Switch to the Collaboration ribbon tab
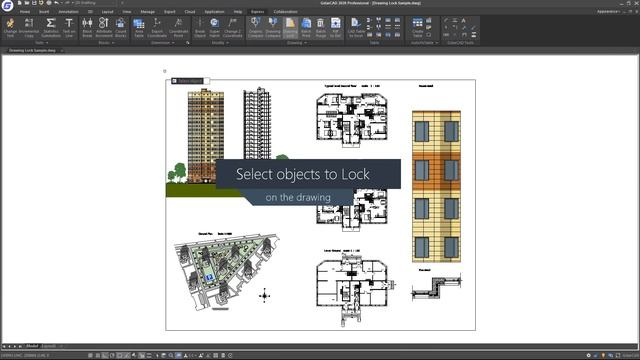640x360 pixels. click(285, 12)
